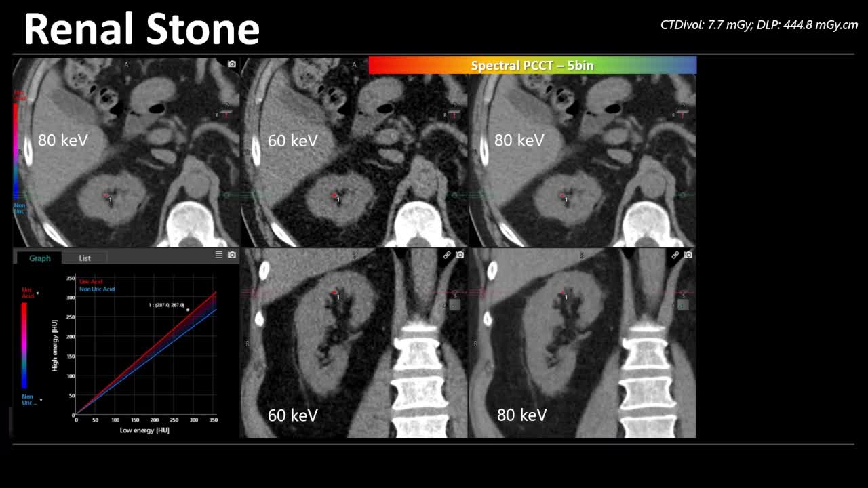Expand the Uric Acid dropdown arrow

coord(38,293)
